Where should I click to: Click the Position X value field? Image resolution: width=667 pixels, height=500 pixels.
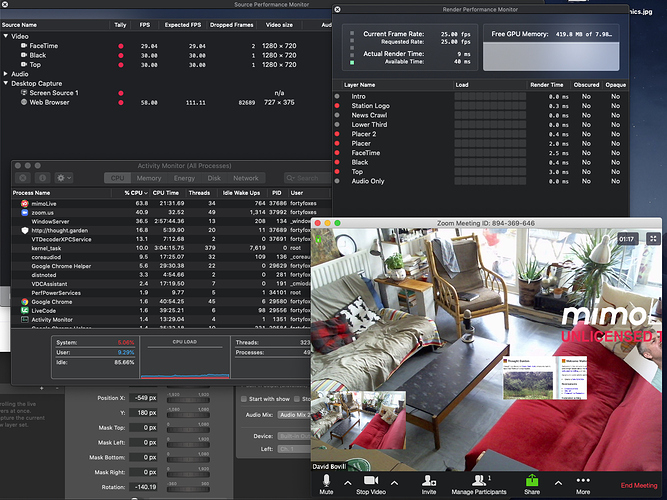pos(143,398)
